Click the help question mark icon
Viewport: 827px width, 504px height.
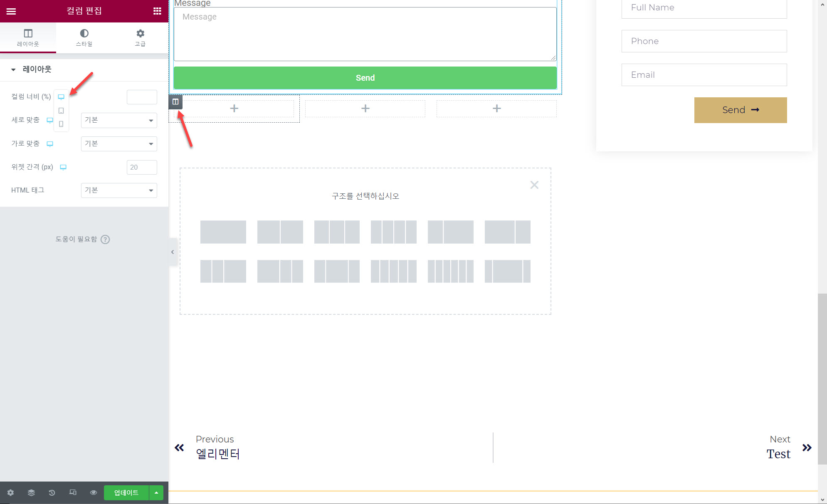click(105, 240)
